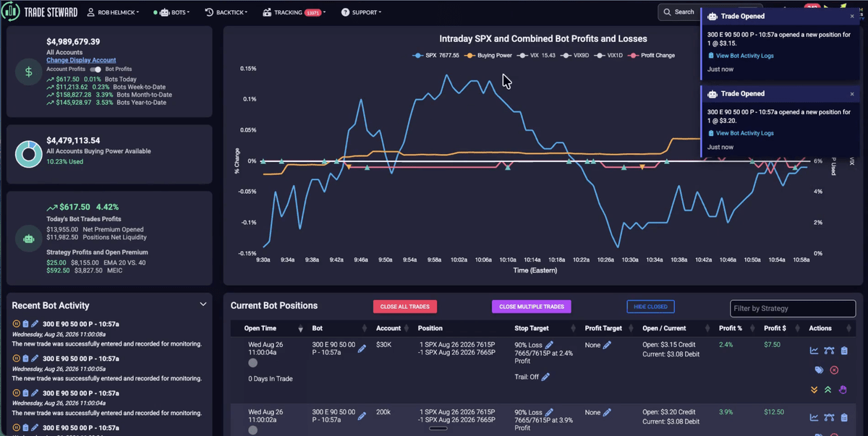Sort positions by Profit Target column

(x=603, y=328)
